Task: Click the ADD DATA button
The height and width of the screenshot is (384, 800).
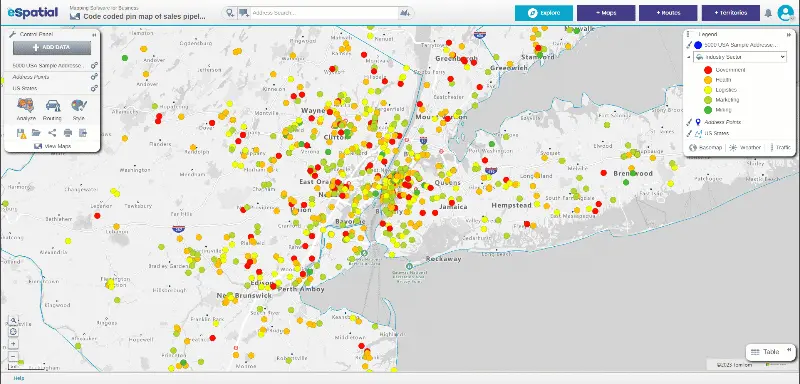Action: pos(52,47)
